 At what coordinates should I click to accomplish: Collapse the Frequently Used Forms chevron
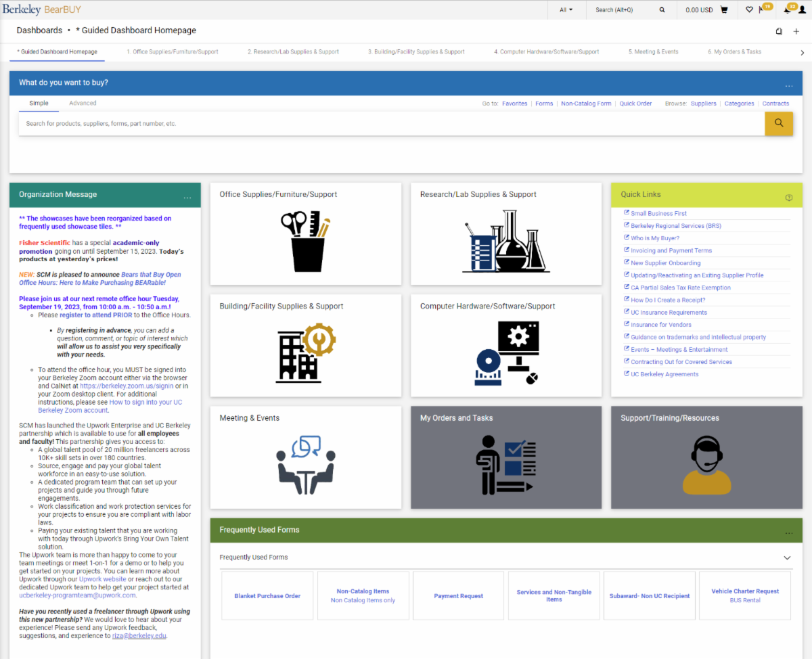[787, 558]
